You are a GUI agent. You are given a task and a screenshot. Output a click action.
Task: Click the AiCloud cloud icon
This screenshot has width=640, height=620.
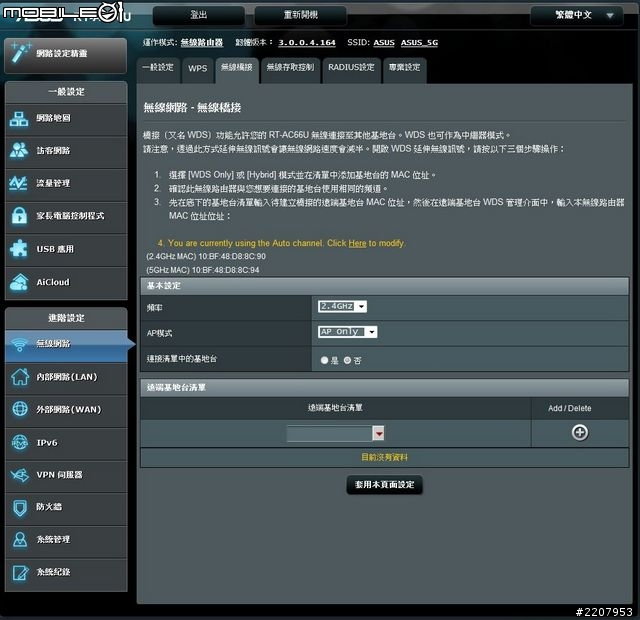pos(19,282)
